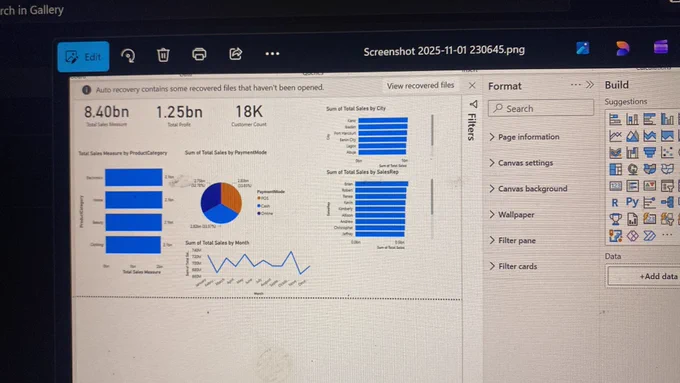Click the share icon in the Photos toolbar
Viewport: 680px width, 383px height.
pyautogui.click(x=235, y=54)
